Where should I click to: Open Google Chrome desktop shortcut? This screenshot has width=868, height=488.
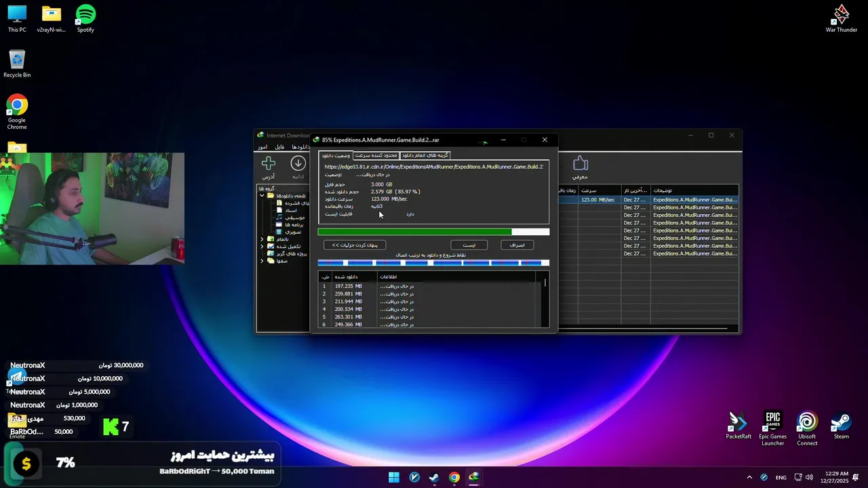tap(17, 112)
